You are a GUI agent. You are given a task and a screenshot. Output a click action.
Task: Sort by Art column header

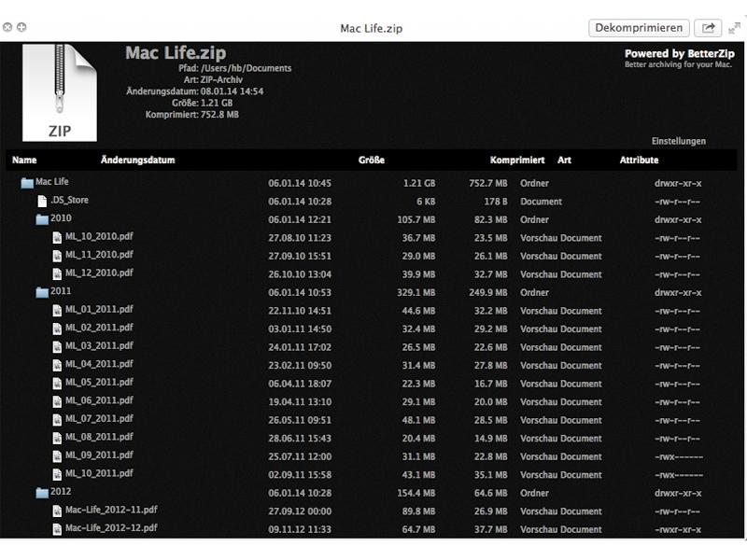pos(564,160)
